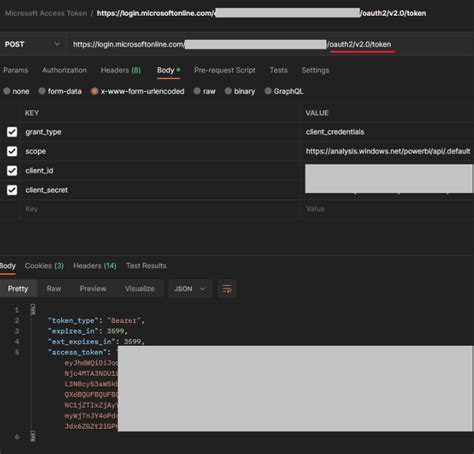Click the "token_type" line in response
Viewport: 474px width, 454px height.
(96, 321)
